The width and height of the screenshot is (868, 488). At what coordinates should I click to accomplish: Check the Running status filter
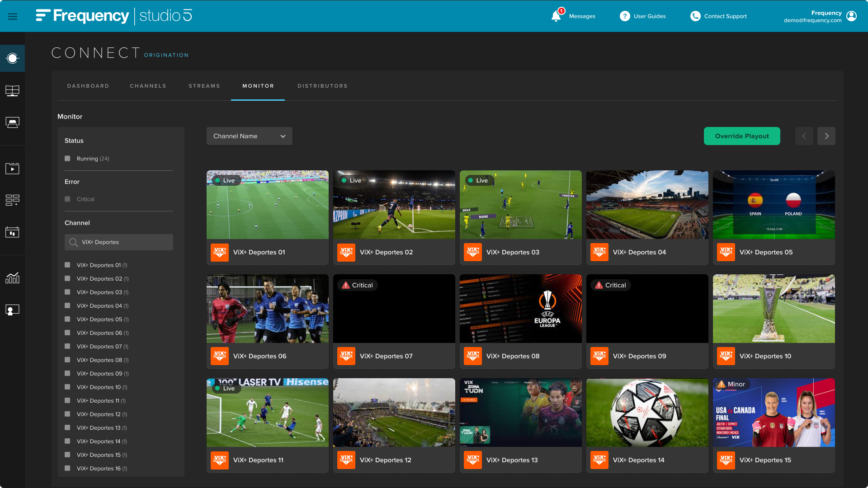point(67,159)
